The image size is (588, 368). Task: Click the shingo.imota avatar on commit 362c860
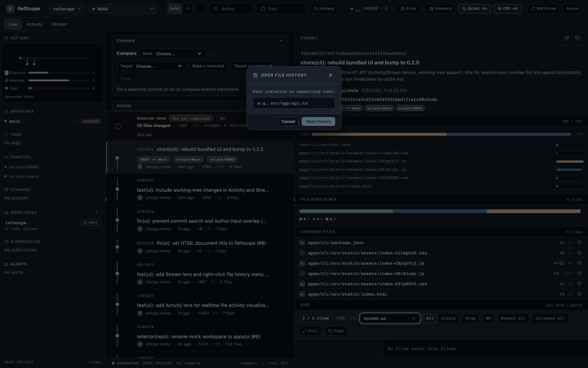coord(140,167)
